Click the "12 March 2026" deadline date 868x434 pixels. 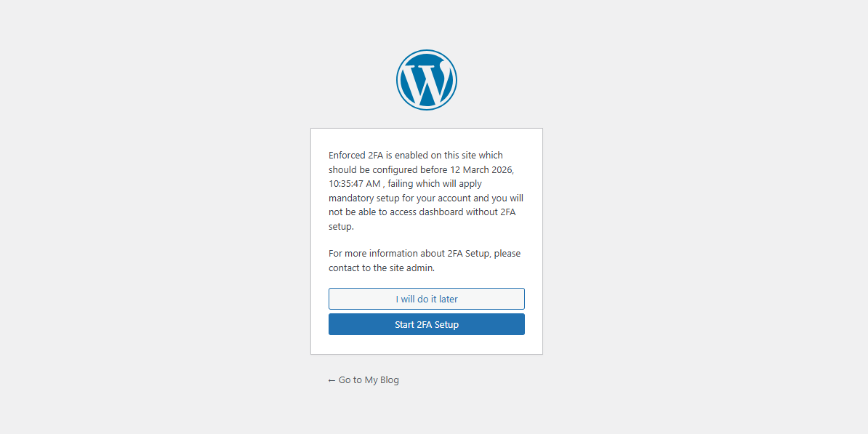coord(481,169)
